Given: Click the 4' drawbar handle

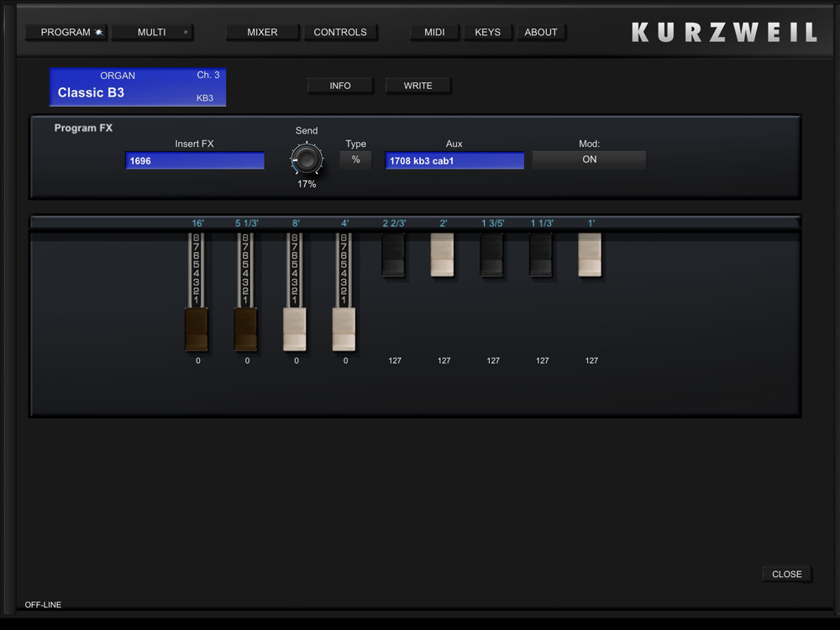Looking at the screenshot, I should point(344,329).
